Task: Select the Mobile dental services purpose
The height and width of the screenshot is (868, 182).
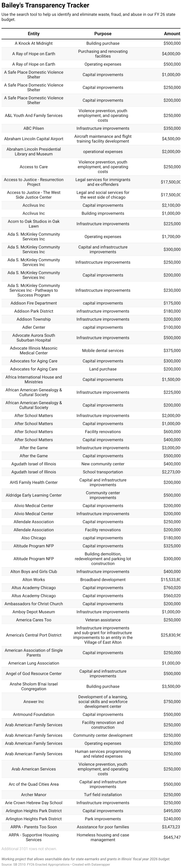Action: tap(103, 350)
